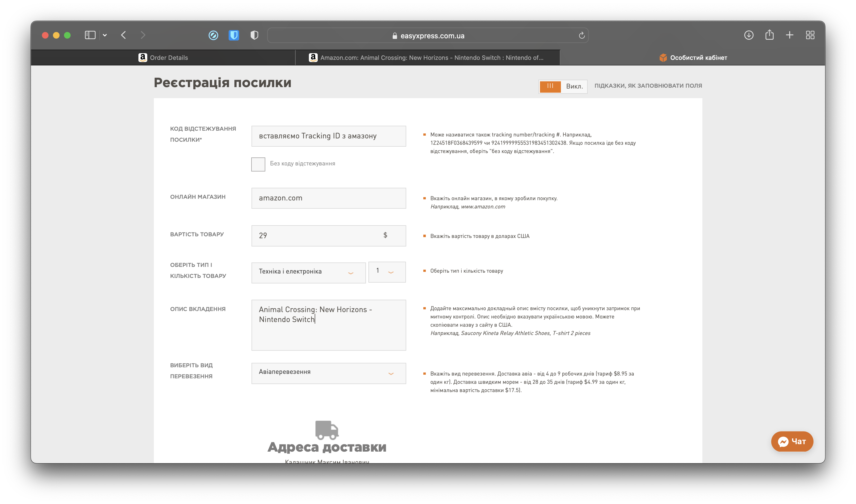Click the ОНЛАЙН МАГАЗИН field label

(x=198, y=197)
